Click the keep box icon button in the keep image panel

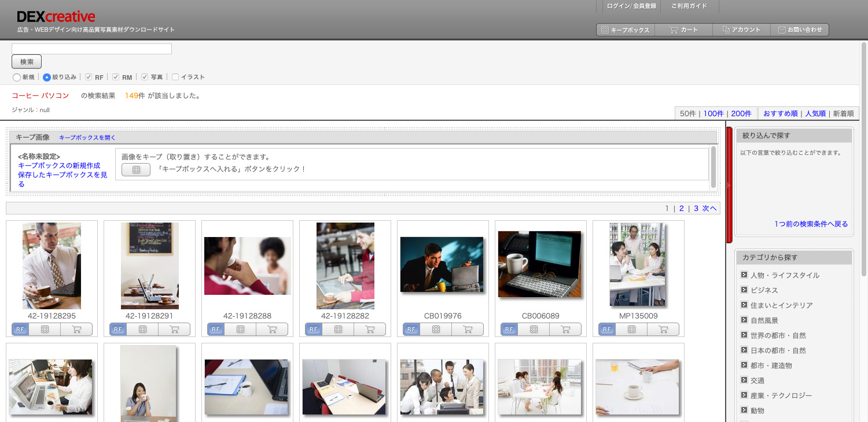[x=136, y=170]
